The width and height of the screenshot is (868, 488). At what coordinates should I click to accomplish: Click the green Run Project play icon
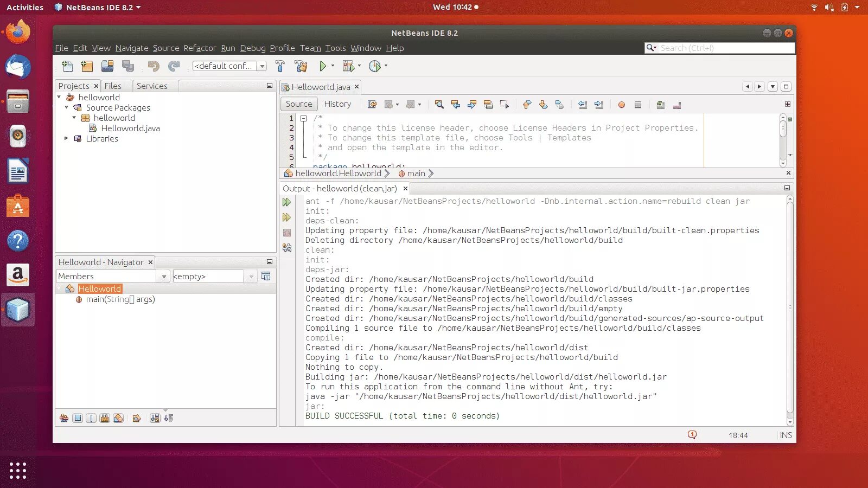click(323, 66)
